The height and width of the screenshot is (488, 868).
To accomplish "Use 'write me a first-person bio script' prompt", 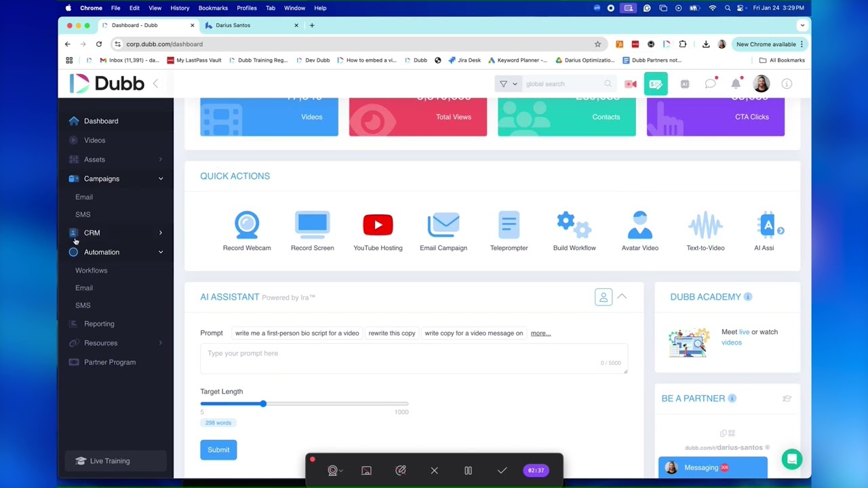I will tap(297, 333).
